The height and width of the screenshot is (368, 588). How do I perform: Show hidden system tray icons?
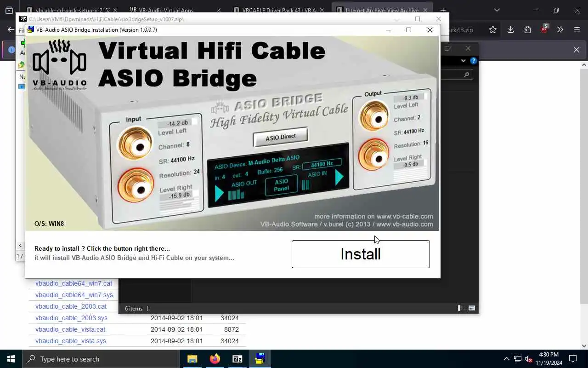[x=507, y=359]
